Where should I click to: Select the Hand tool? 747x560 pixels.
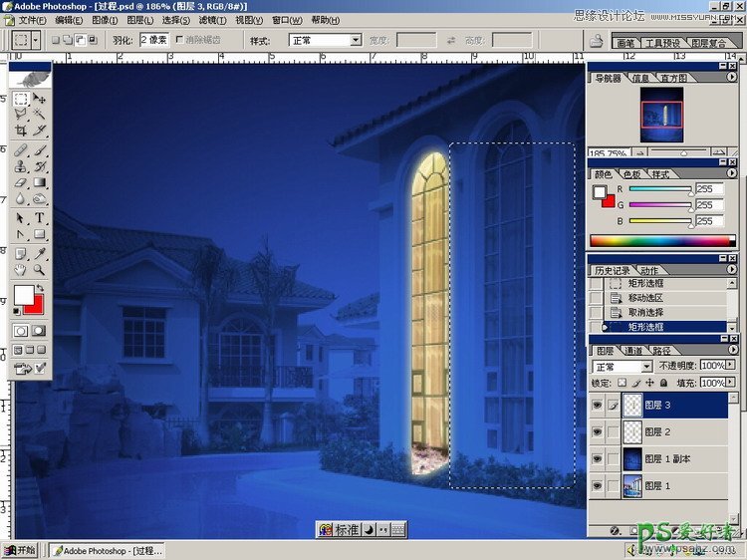tap(21, 269)
